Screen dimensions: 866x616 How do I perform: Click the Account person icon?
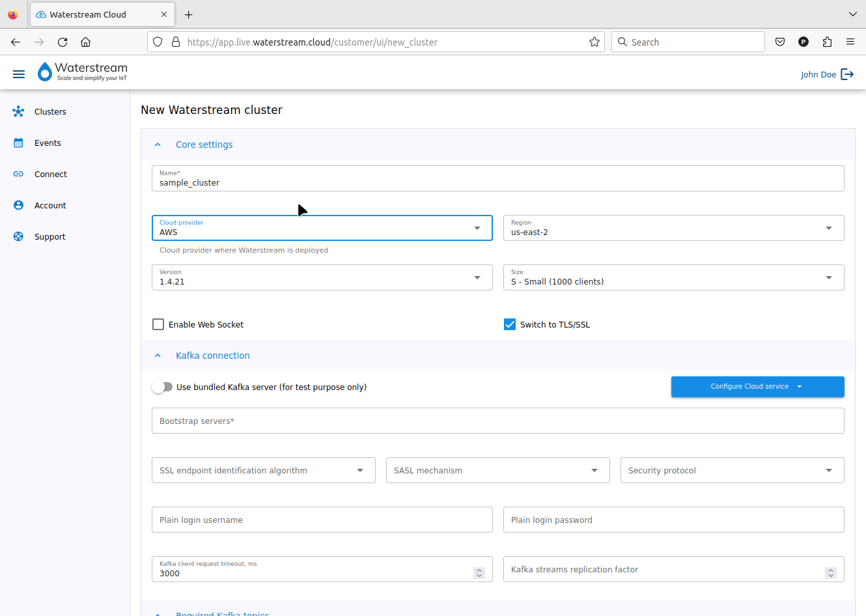[x=18, y=205]
